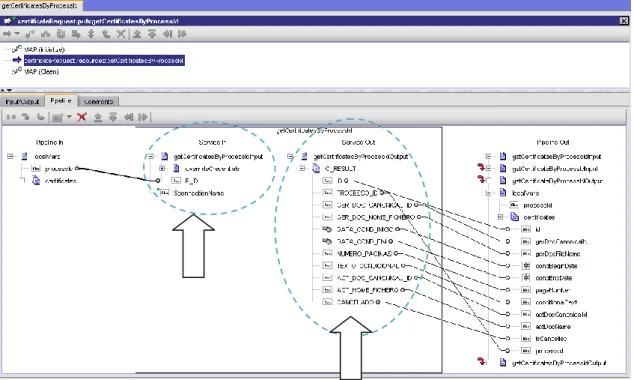Viewport: 634px width, 380px height.
Task: Click the delete step X icon in flow toolbar
Action: (x=120, y=34)
